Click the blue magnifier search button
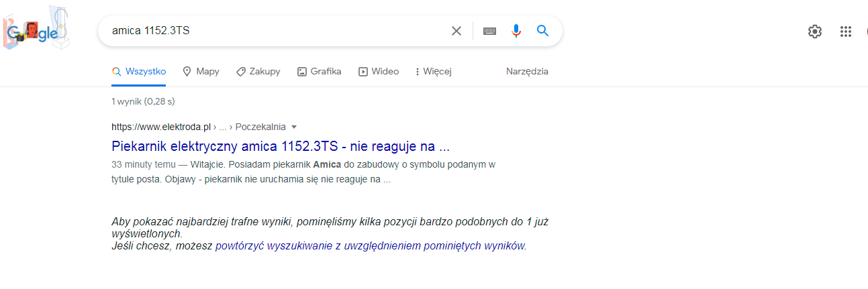The height and width of the screenshot is (289, 868). 543,31
